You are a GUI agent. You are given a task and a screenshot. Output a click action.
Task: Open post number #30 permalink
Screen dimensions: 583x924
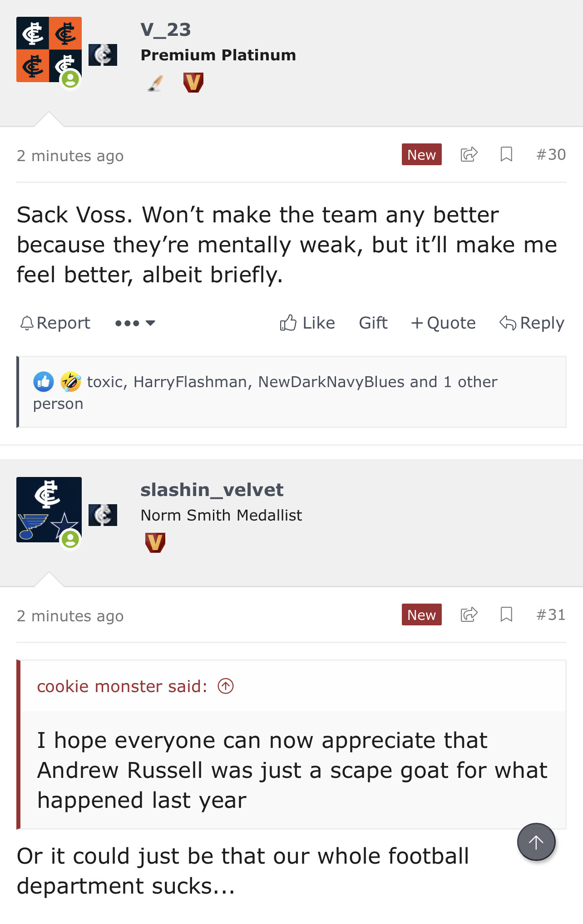click(551, 155)
